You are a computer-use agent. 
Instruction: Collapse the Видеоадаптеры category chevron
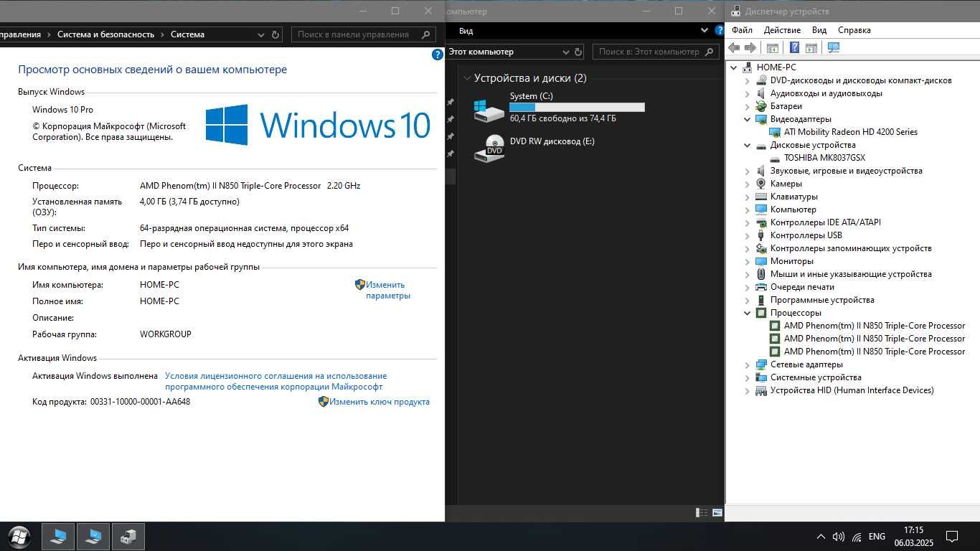point(748,119)
